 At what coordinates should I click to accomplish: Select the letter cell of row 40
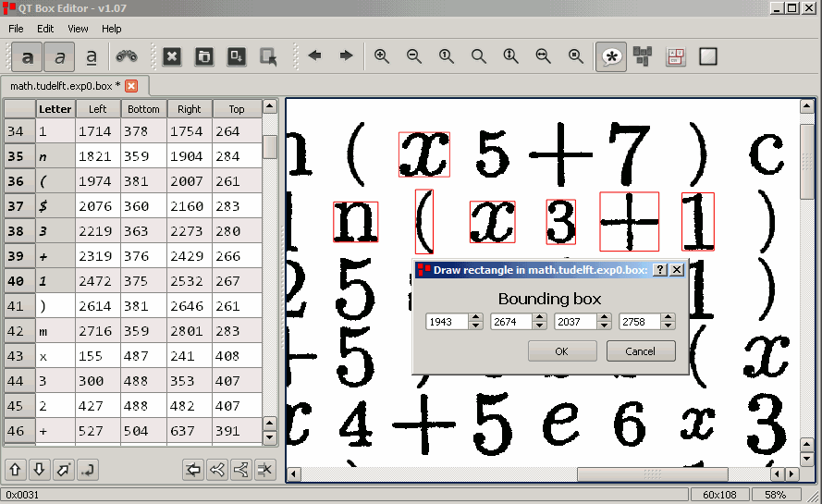pyautogui.click(x=55, y=281)
